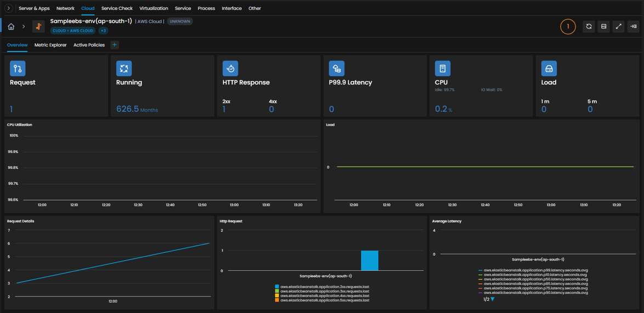Click the HTTP Response stopwatch icon
Viewport: 644px width, 313px height.
click(x=230, y=69)
